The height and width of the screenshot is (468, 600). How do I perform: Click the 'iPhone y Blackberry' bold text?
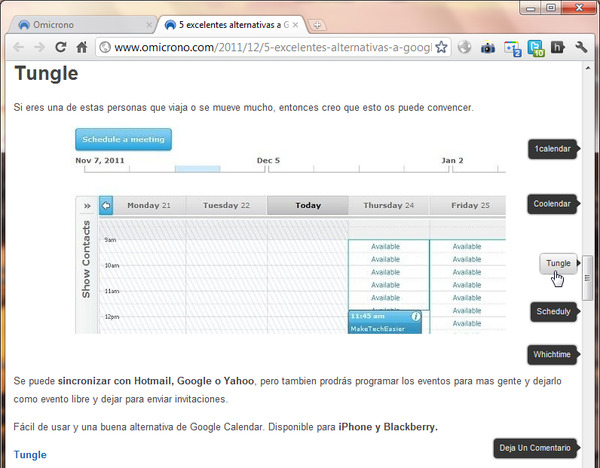click(x=388, y=427)
